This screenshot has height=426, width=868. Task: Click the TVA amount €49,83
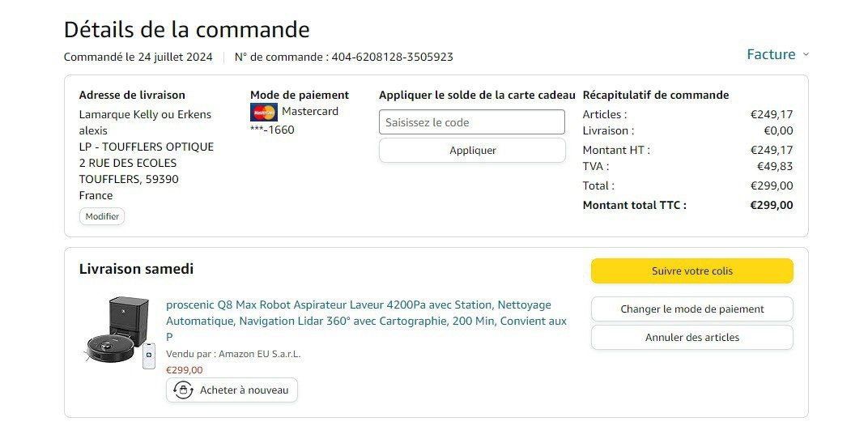pos(775,166)
